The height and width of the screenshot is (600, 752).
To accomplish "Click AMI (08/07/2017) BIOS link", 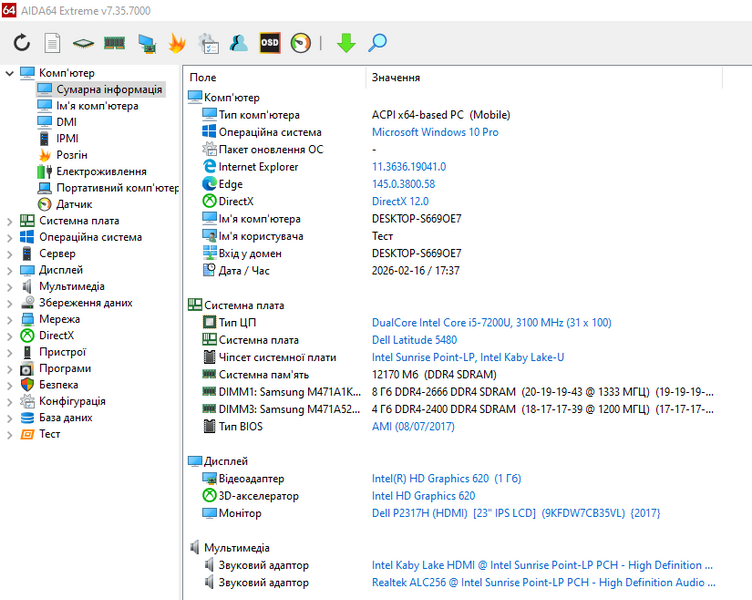I will point(413,426).
